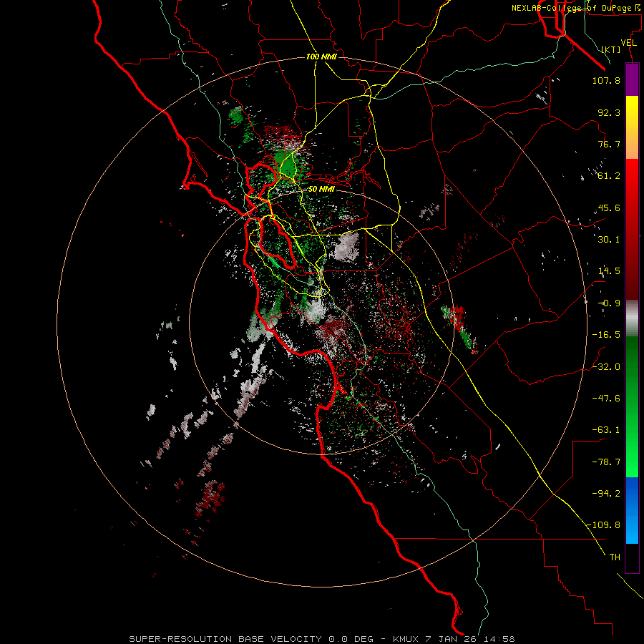Screen dimensions: 644x644
Task: Click the 61.2 legend value
Action: [x=609, y=176]
